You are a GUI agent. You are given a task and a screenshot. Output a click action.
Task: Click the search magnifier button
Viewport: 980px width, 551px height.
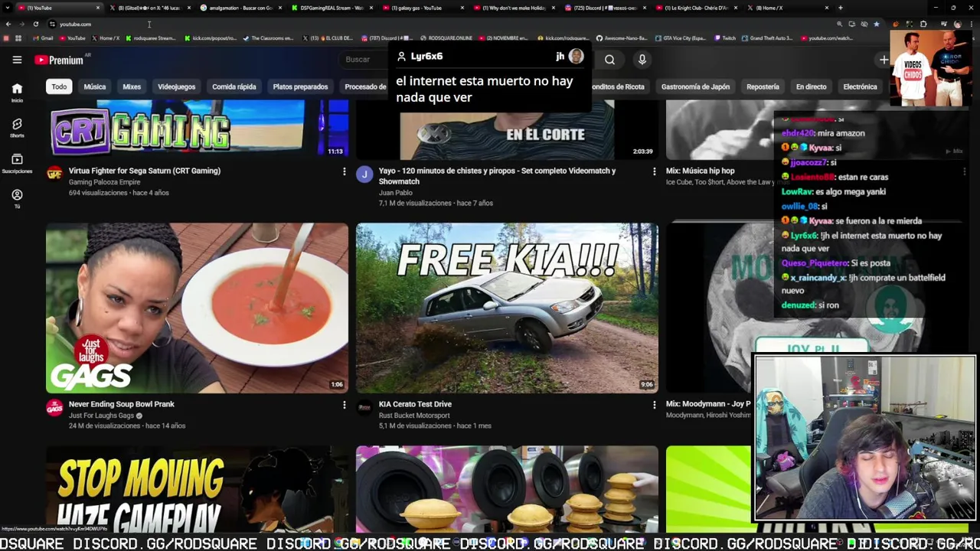point(609,60)
